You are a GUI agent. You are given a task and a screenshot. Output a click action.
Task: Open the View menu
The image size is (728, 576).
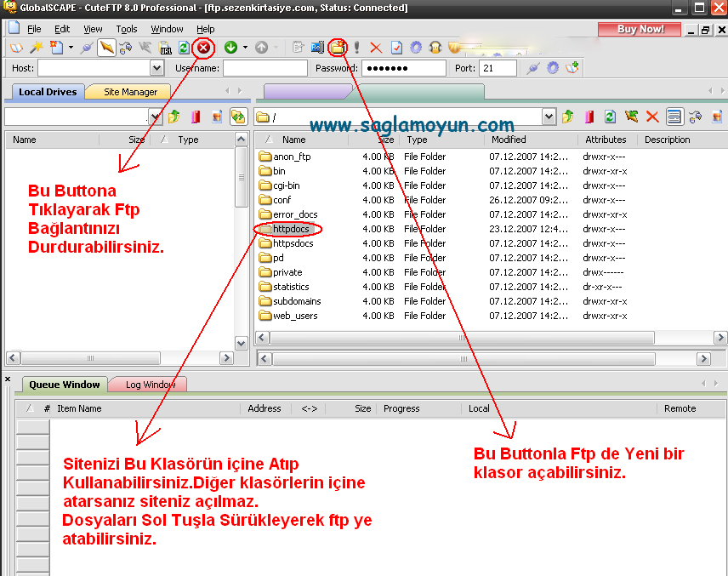coord(93,29)
